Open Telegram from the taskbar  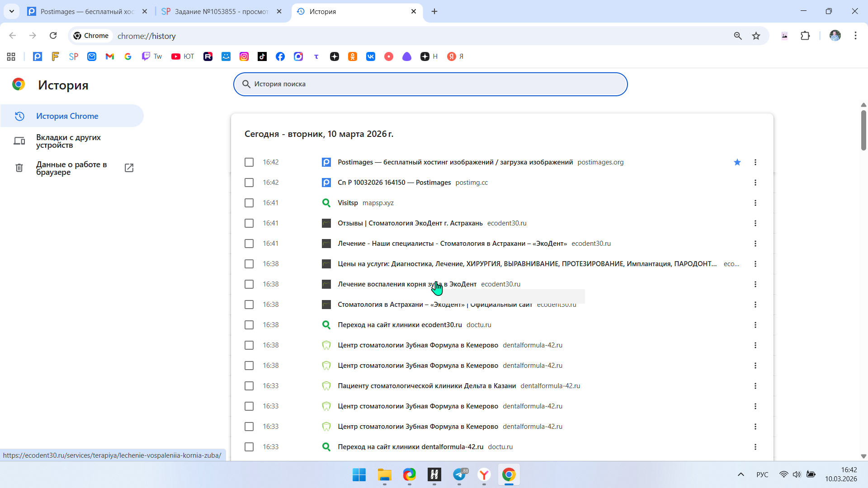[460, 474]
